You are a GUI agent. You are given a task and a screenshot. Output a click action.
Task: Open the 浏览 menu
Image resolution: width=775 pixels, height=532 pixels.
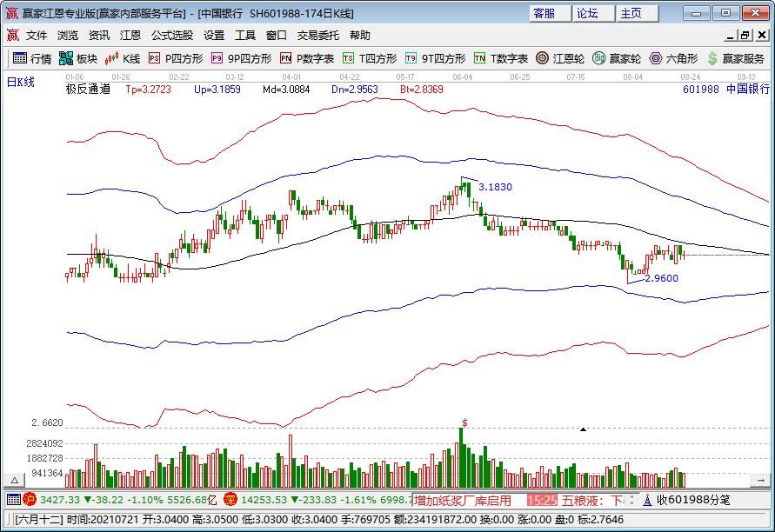click(x=68, y=36)
